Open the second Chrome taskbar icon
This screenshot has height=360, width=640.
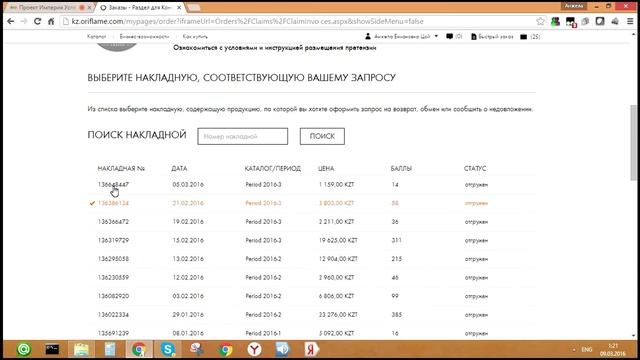[x=225, y=349]
